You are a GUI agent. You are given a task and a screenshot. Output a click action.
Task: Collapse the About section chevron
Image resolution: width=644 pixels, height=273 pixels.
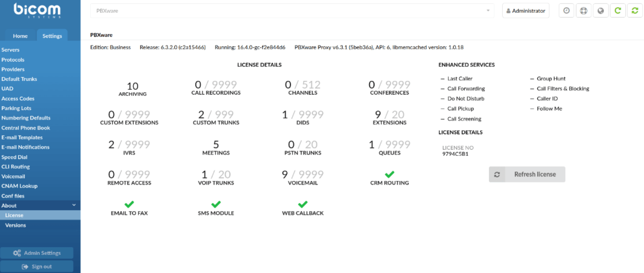point(74,205)
